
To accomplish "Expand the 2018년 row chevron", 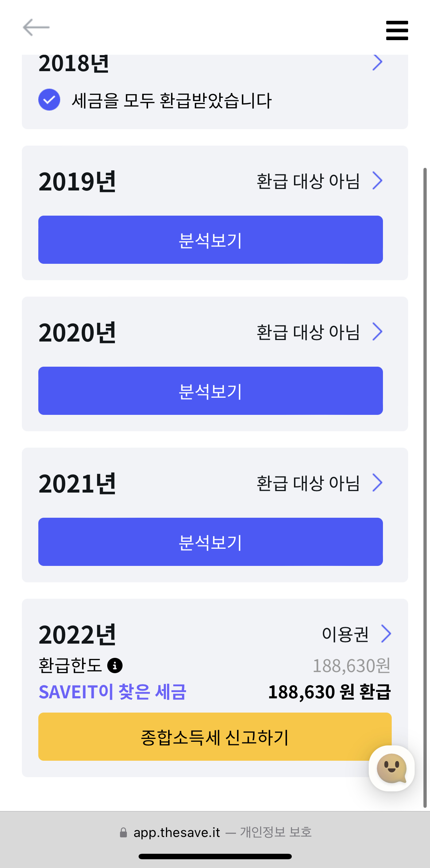I will pyautogui.click(x=377, y=63).
